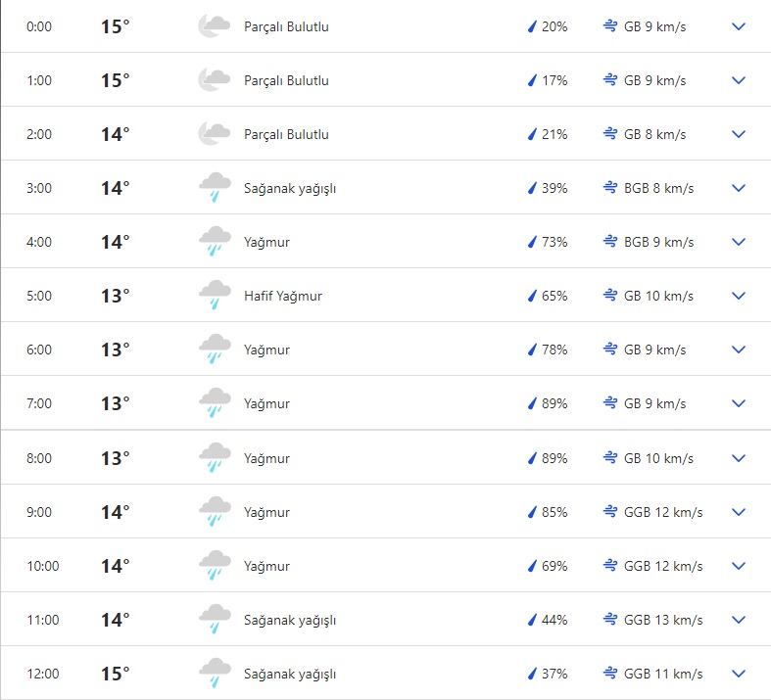Click the rain cloud icon at 4:00
The height and width of the screenshot is (700, 771).
(x=214, y=241)
